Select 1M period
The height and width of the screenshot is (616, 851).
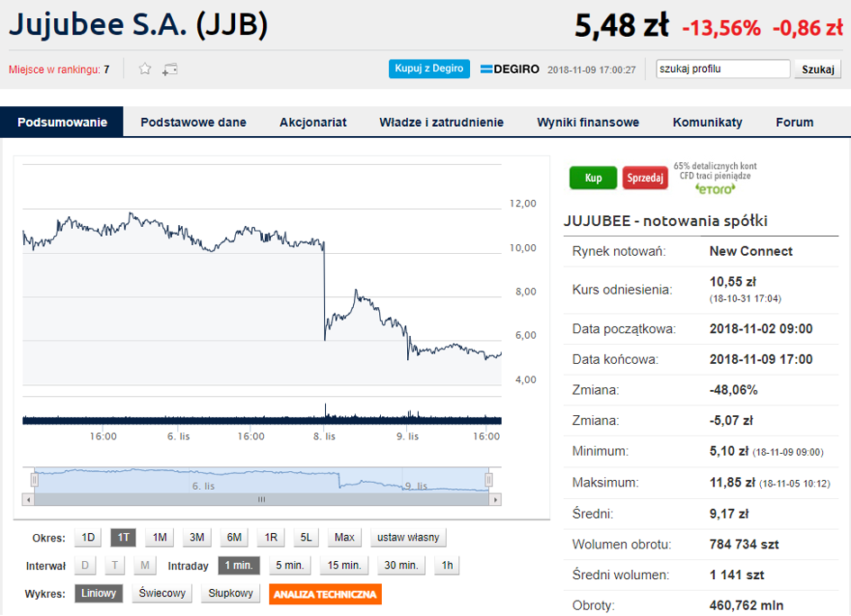pyautogui.click(x=159, y=538)
